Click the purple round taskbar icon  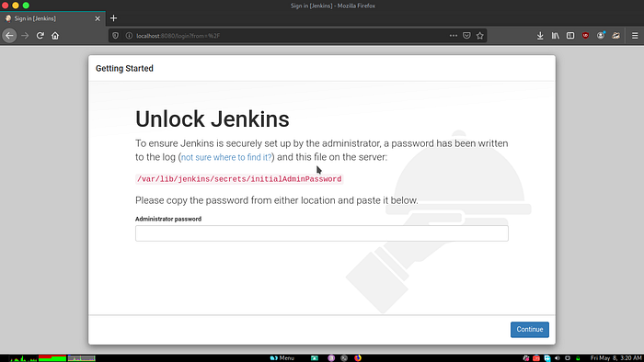tap(331, 358)
